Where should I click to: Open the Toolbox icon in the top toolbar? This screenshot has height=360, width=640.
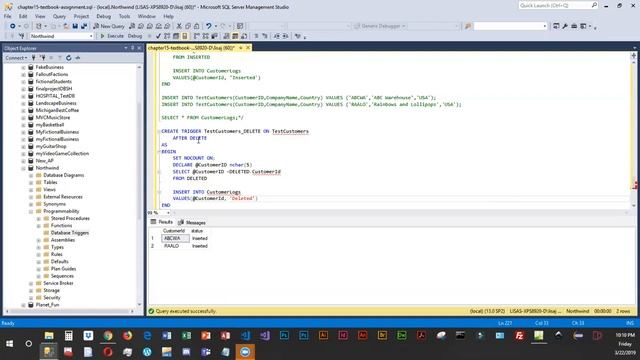[574, 26]
